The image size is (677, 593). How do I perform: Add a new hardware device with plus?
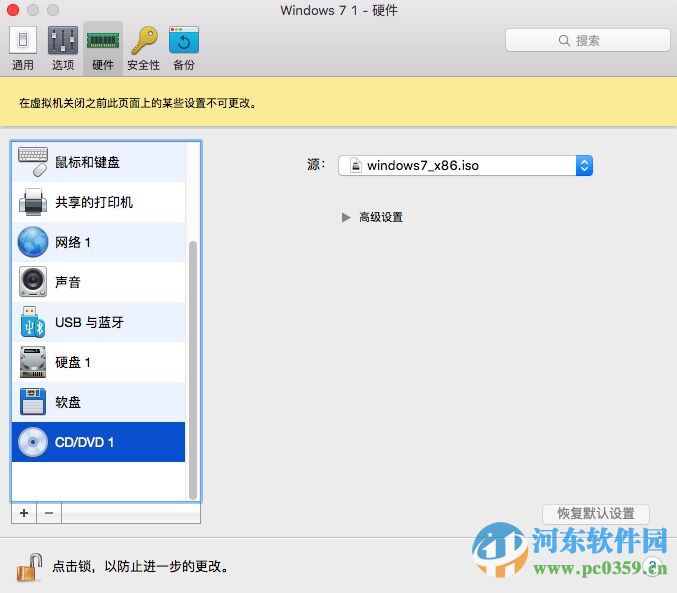tap(24, 513)
